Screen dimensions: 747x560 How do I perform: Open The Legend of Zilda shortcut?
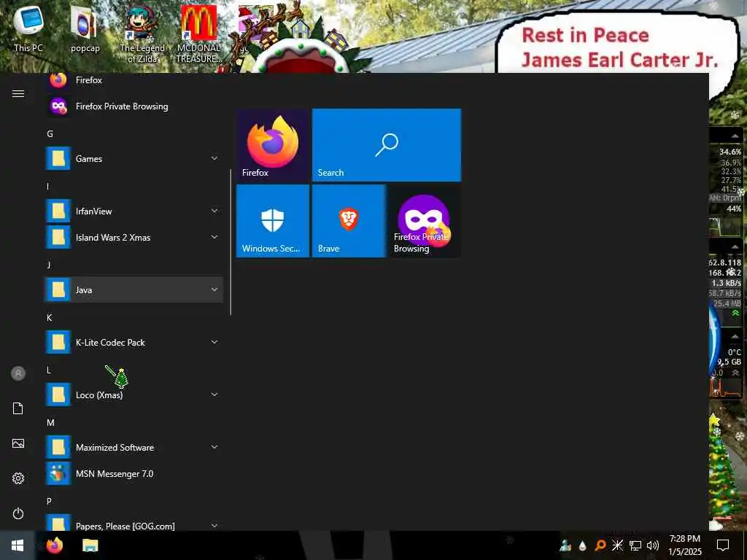coord(142,34)
